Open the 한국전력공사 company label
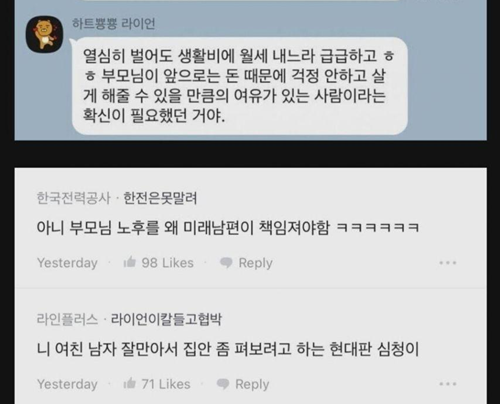 73,198
